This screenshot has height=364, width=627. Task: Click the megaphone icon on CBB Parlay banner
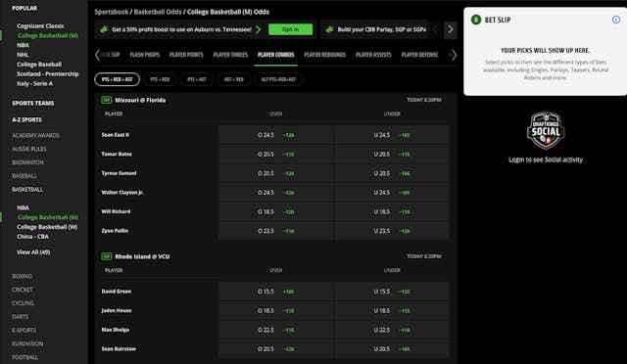click(x=329, y=29)
